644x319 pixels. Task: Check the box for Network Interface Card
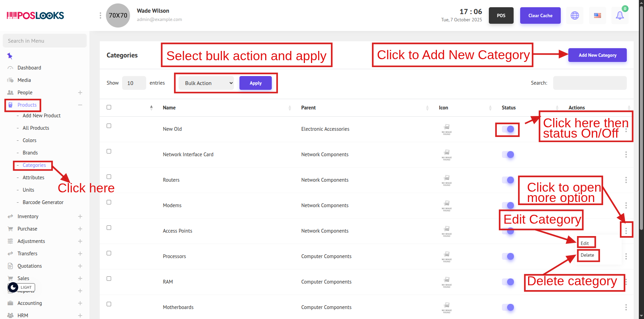109,151
